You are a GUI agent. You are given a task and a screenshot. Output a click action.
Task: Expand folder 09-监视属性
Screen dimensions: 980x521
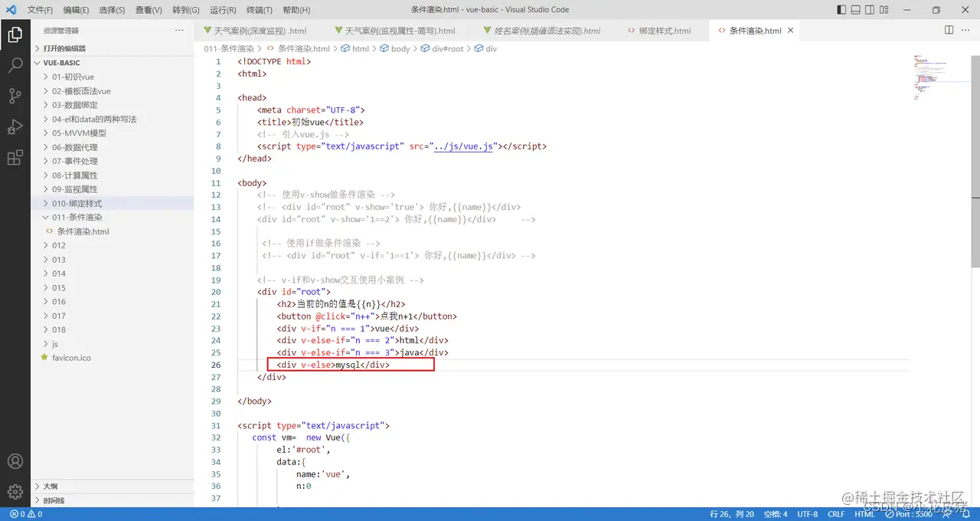113,189
